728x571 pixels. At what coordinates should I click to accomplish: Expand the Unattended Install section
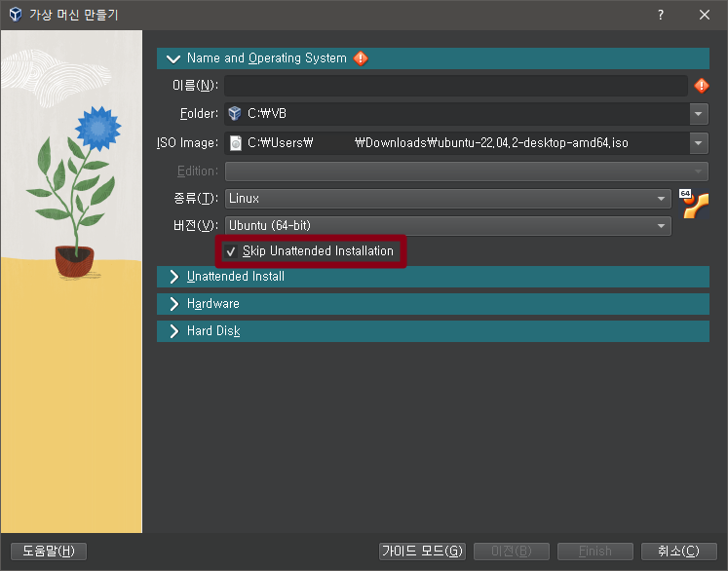click(x=174, y=277)
